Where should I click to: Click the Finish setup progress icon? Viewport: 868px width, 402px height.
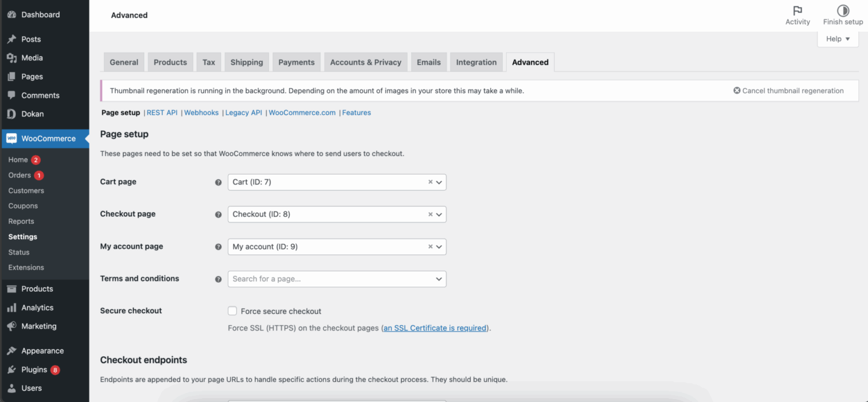[x=843, y=11]
